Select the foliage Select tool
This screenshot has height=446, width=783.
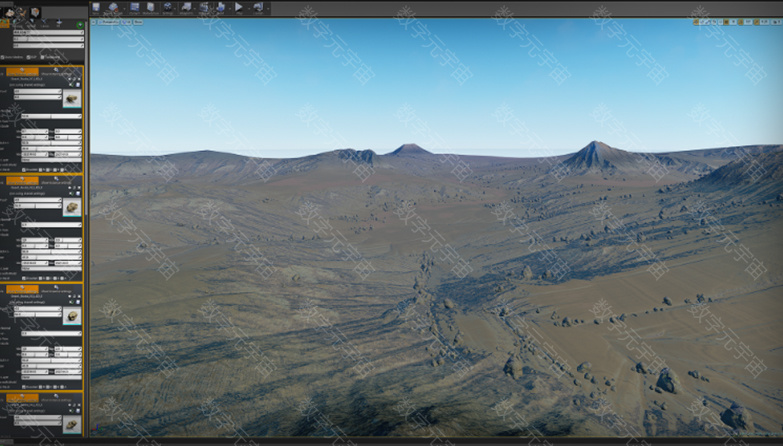(32, 23)
